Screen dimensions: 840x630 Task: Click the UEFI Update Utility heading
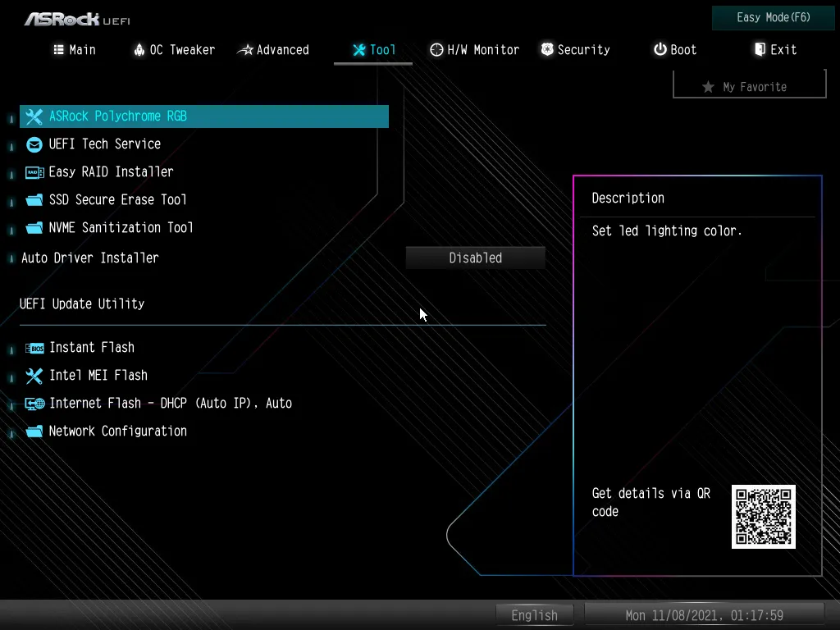pyautogui.click(x=82, y=304)
